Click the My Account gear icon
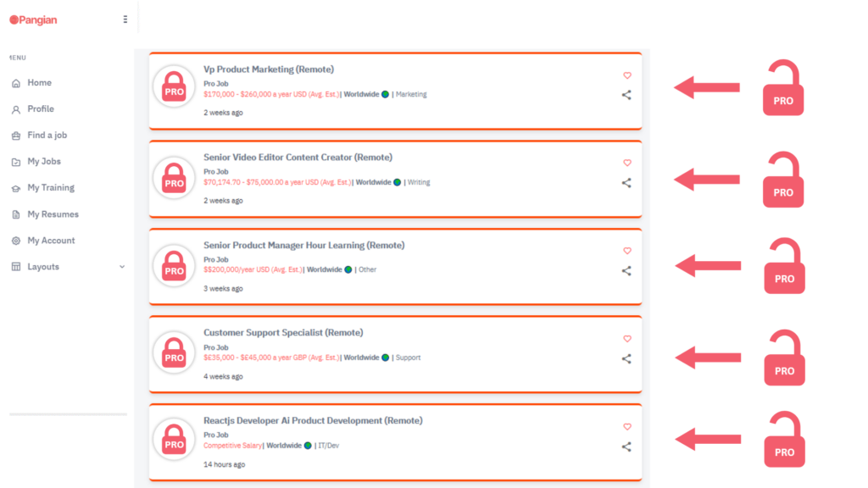 coord(16,241)
